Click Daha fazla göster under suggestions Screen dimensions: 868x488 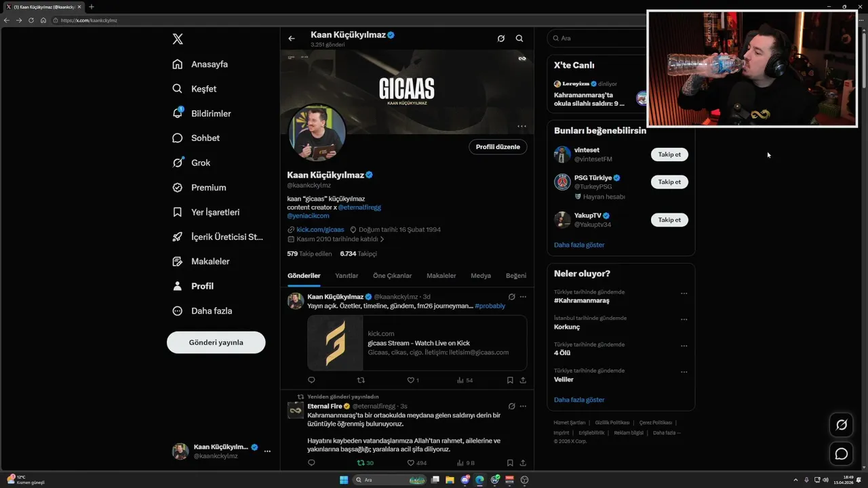coord(579,245)
